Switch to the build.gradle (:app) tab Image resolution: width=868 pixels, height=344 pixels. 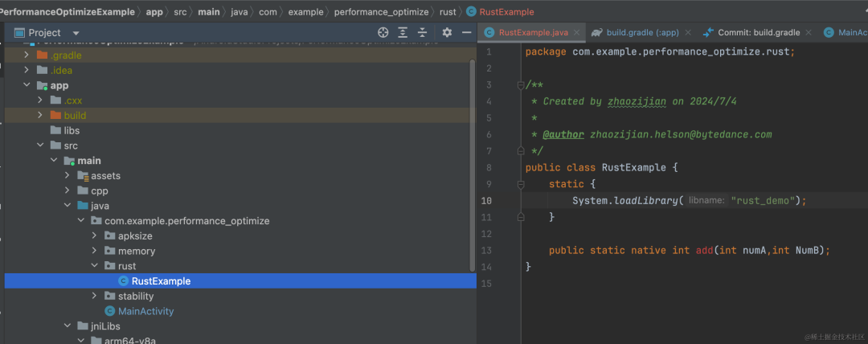[x=642, y=33]
